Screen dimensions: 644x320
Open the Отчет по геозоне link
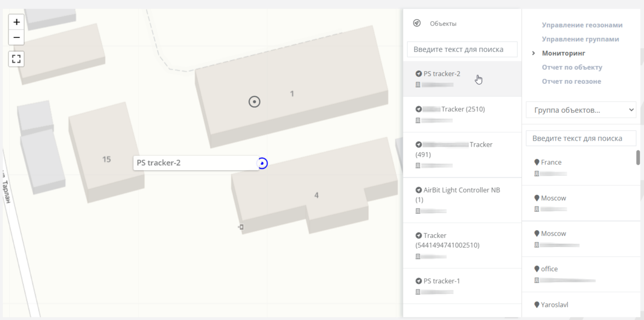coord(571,82)
